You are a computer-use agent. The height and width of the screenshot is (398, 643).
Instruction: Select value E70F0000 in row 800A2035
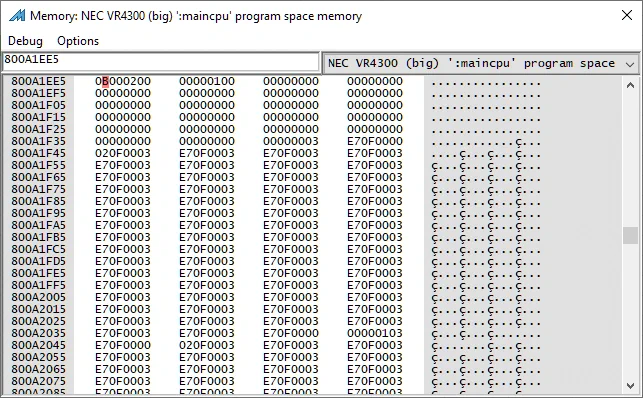point(291,333)
